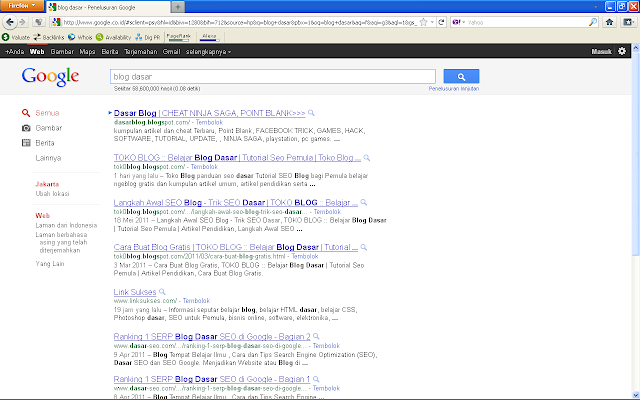The height and width of the screenshot is (400, 640).
Task: Click the Yahoo search field
Action: [527, 22]
